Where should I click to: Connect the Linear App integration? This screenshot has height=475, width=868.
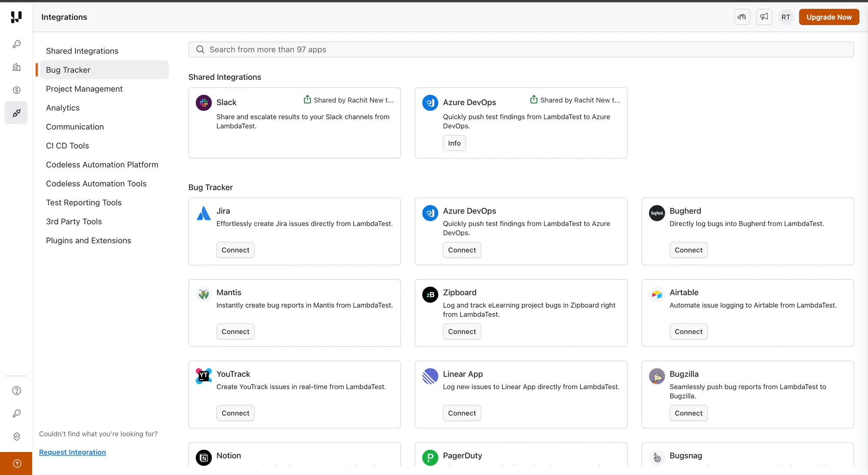point(462,413)
